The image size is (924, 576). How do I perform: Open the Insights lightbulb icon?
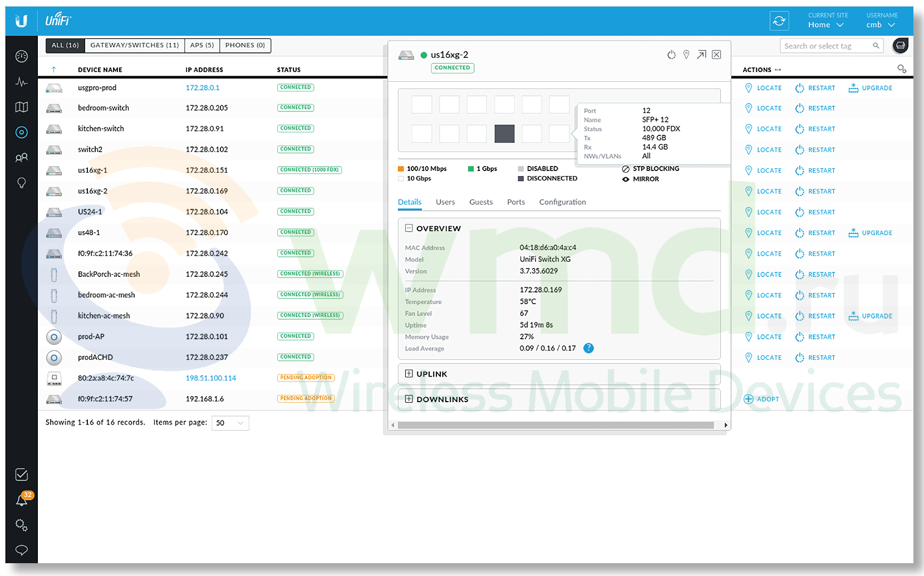[x=21, y=183]
